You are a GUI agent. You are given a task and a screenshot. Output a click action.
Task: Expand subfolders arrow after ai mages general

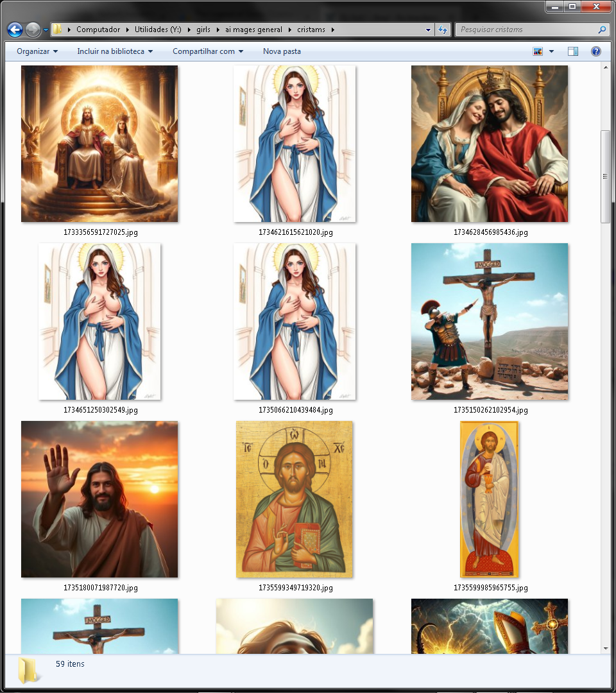coord(290,30)
